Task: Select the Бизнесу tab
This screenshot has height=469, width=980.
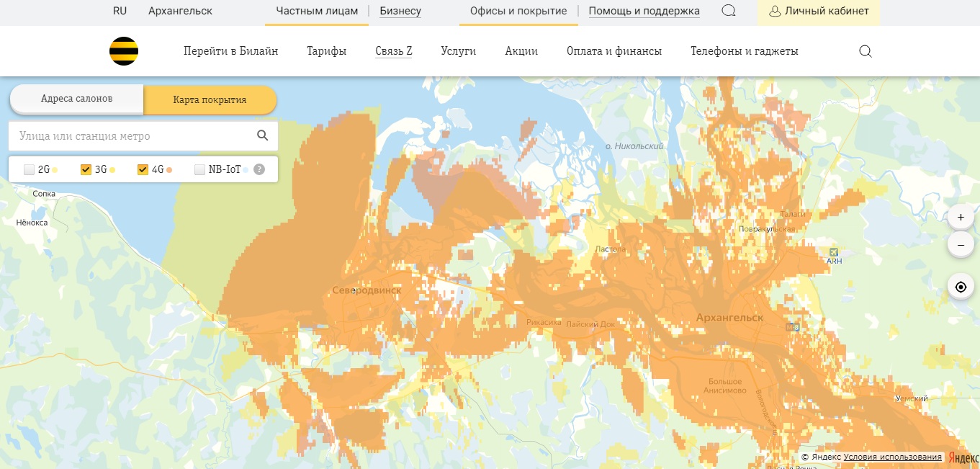Action: point(400,11)
